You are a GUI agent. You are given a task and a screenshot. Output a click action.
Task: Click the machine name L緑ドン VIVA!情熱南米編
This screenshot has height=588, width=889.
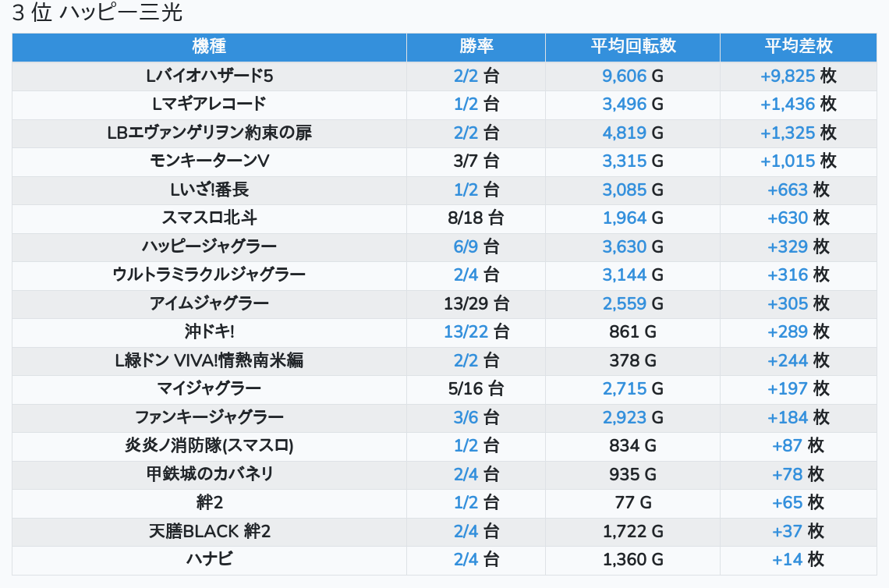[209, 360]
